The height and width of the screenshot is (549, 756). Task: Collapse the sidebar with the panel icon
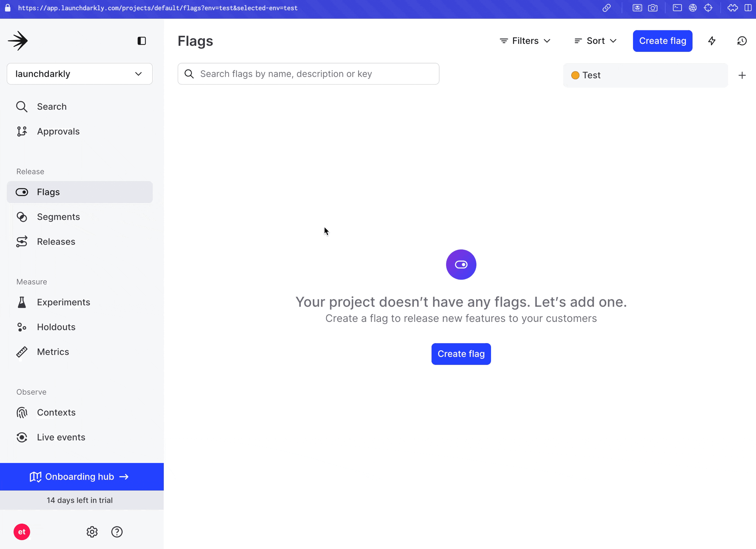[x=142, y=41]
